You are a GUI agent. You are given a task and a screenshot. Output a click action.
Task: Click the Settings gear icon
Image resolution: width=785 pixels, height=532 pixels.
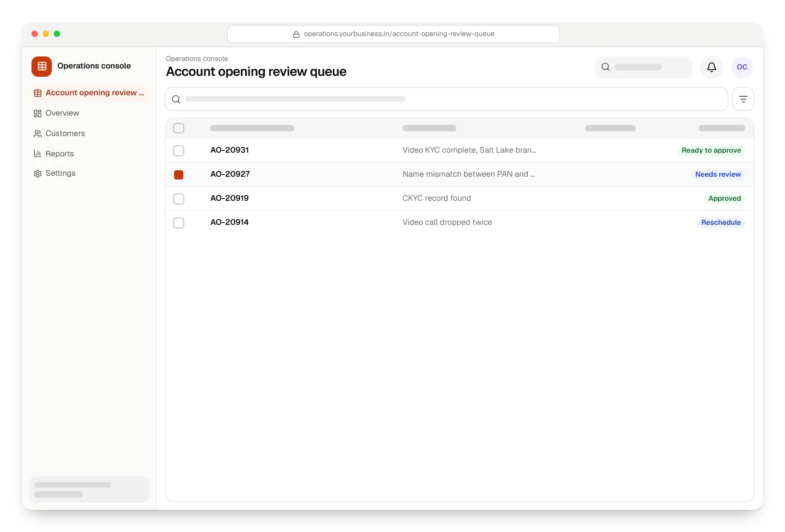[38, 173]
